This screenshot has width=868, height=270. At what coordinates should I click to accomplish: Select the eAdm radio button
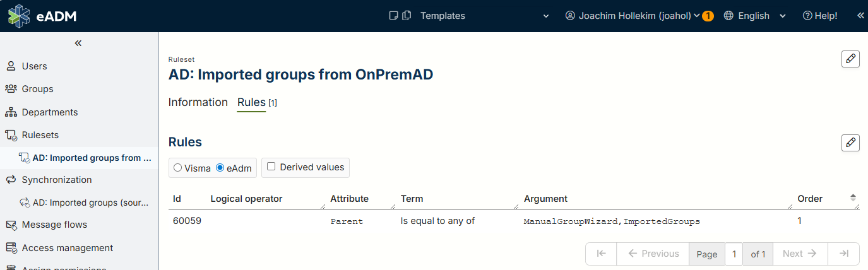[x=220, y=168]
